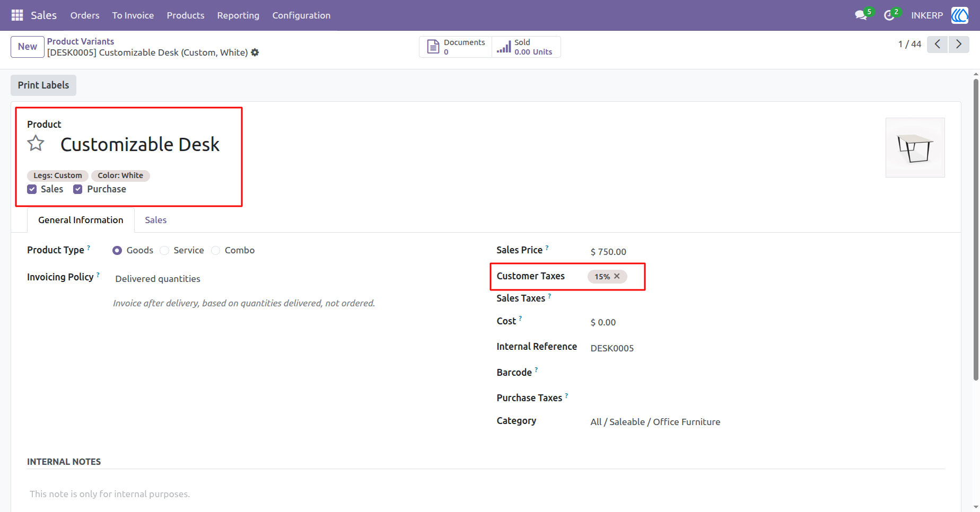This screenshot has width=980, height=512.
Task: Click the desk product image thumbnail
Action: 915,148
